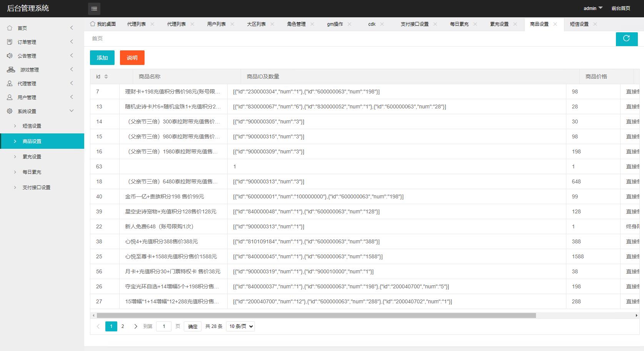Close the 短信设置 tab
This screenshot has height=351, width=644.
595,24
